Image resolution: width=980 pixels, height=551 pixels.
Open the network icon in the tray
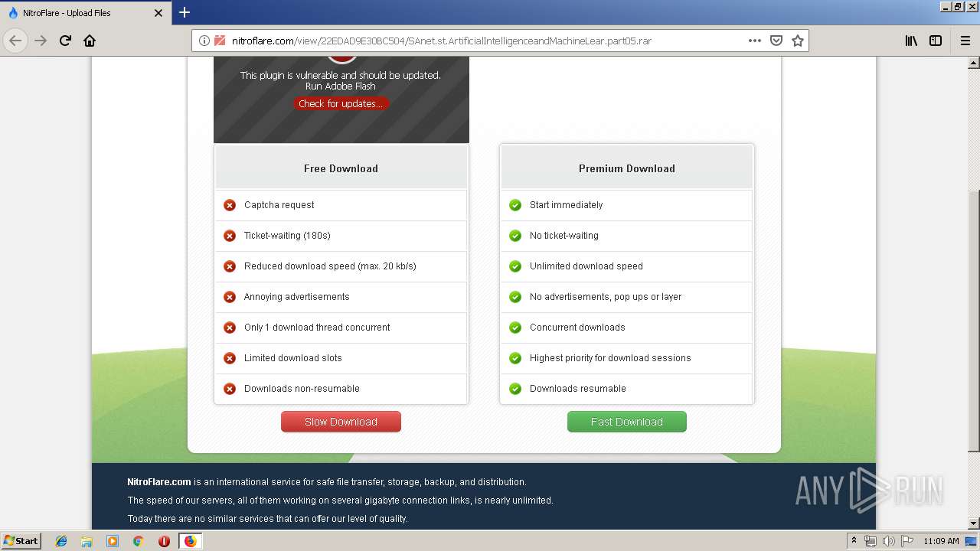click(x=871, y=541)
